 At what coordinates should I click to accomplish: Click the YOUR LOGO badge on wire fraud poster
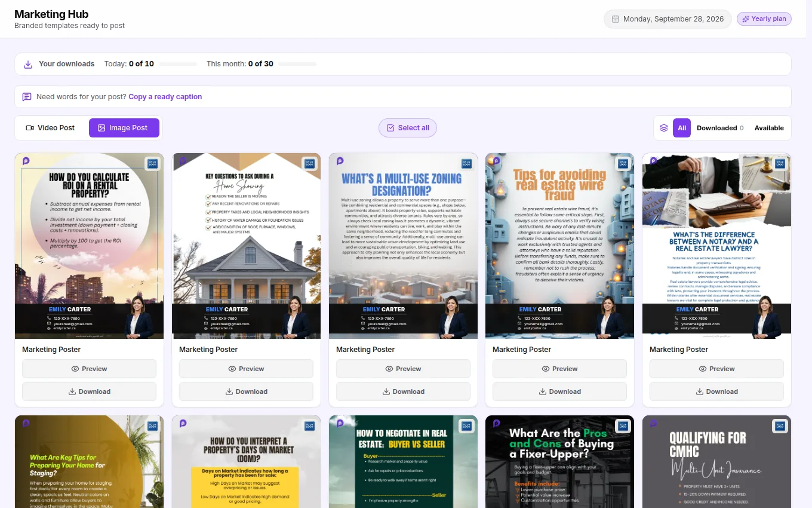[x=623, y=163]
